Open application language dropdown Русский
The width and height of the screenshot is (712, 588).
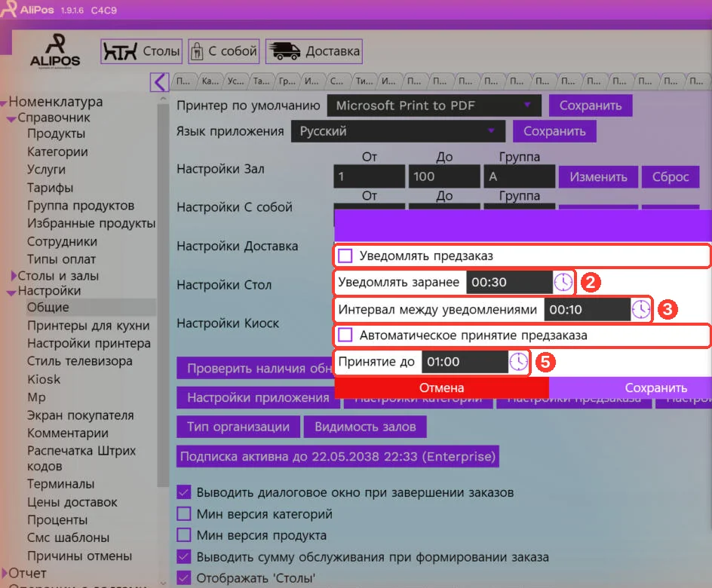coord(397,131)
